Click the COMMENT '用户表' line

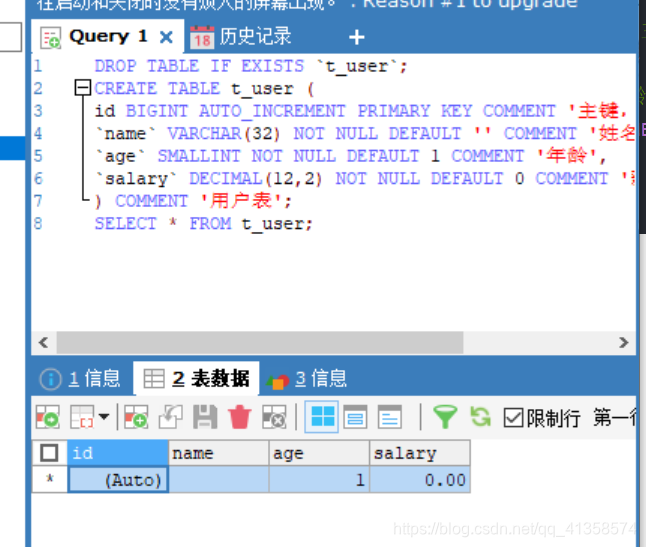pos(193,201)
